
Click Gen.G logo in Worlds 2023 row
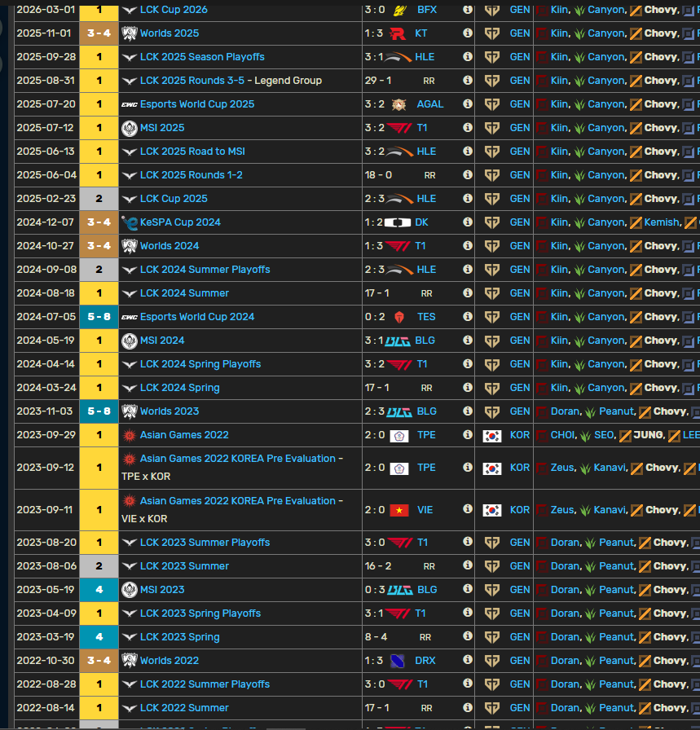coord(492,411)
